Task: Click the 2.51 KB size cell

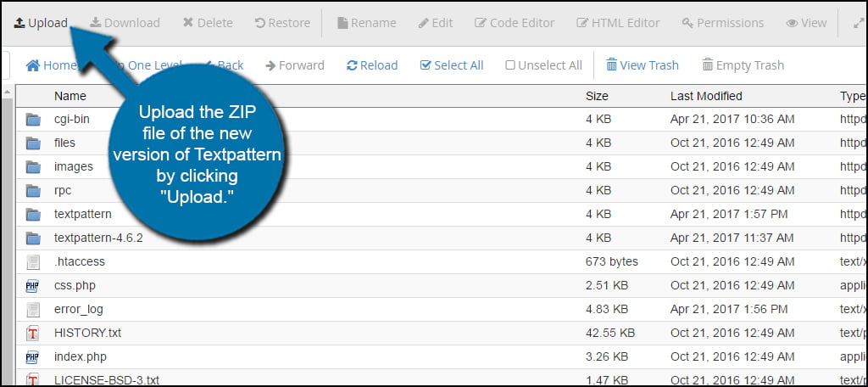Action: point(607,285)
